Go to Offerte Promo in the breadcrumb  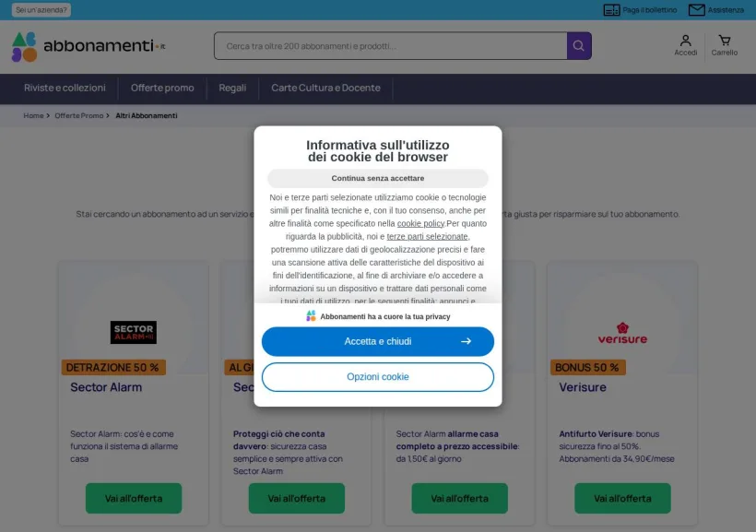click(78, 116)
